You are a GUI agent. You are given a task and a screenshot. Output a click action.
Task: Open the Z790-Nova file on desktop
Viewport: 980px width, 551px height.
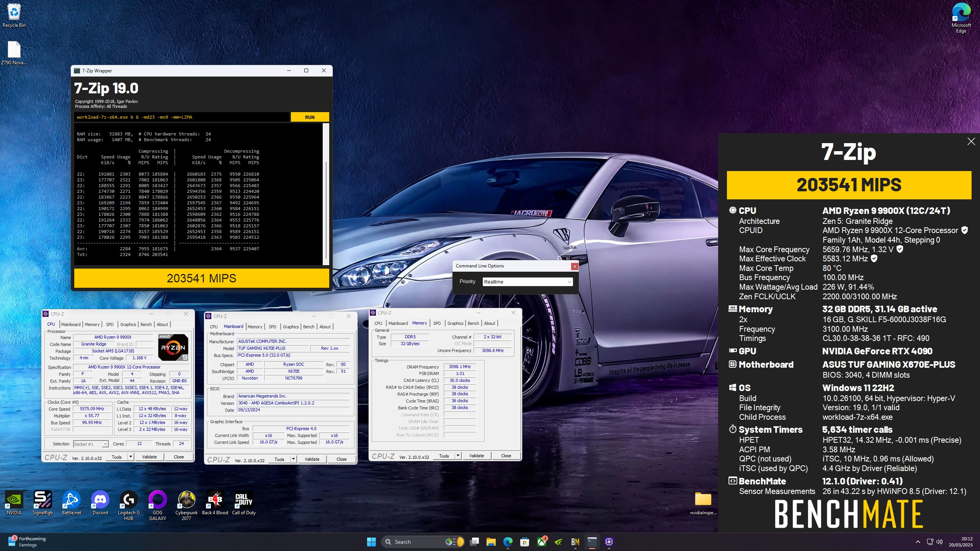pos(14,53)
